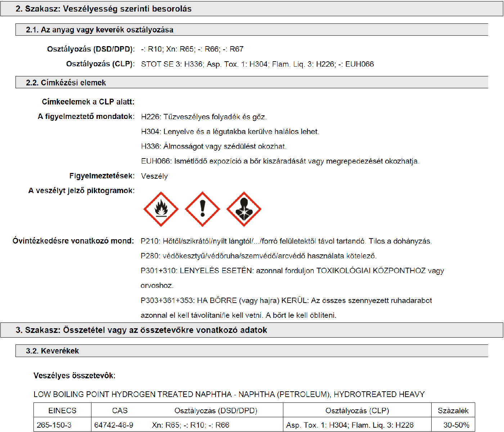Click the P280 precautionary statement line
The height and width of the screenshot is (432, 504).
click(258, 256)
